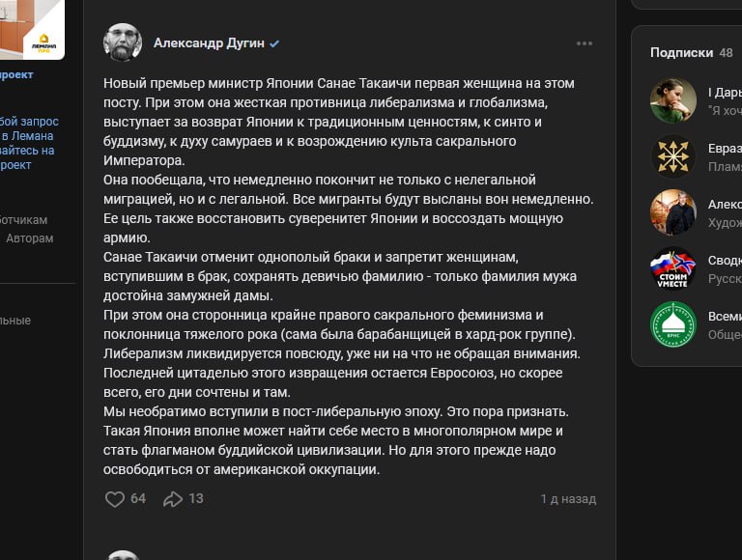Click the share count number 13
Screen dimensions: 742x560
(196, 499)
